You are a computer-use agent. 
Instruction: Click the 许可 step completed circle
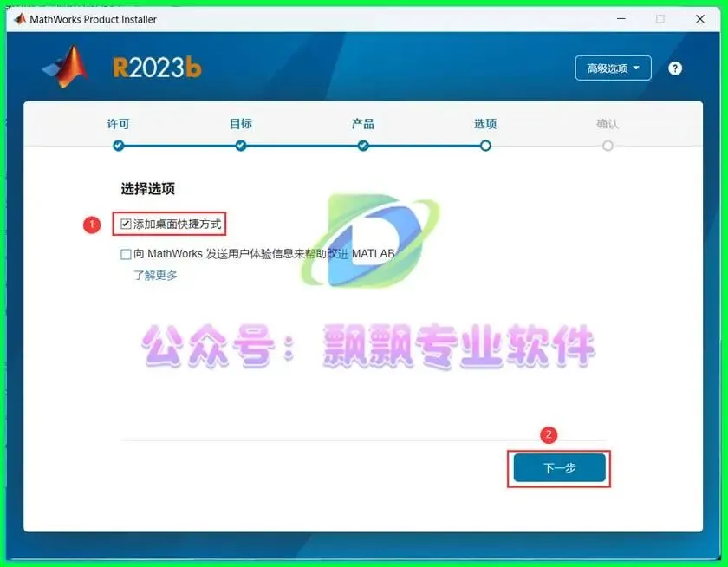click(119, 146)
